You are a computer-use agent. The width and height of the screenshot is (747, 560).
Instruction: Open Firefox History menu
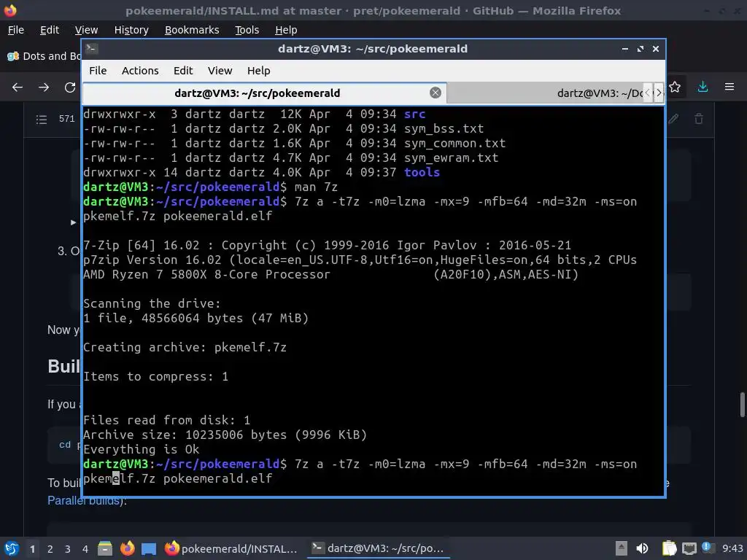point(131,30)
